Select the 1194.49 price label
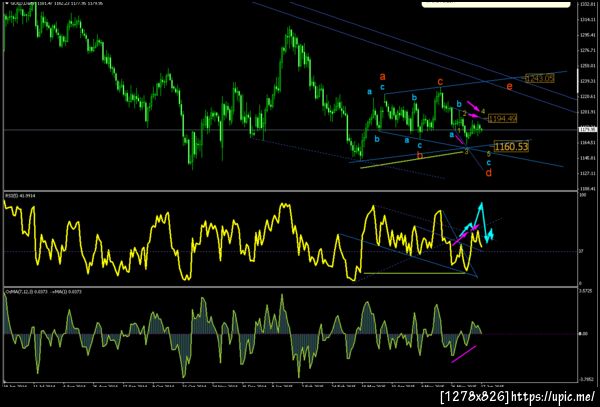The width and height of the screenshot is (600, 407). coord(502,119)
